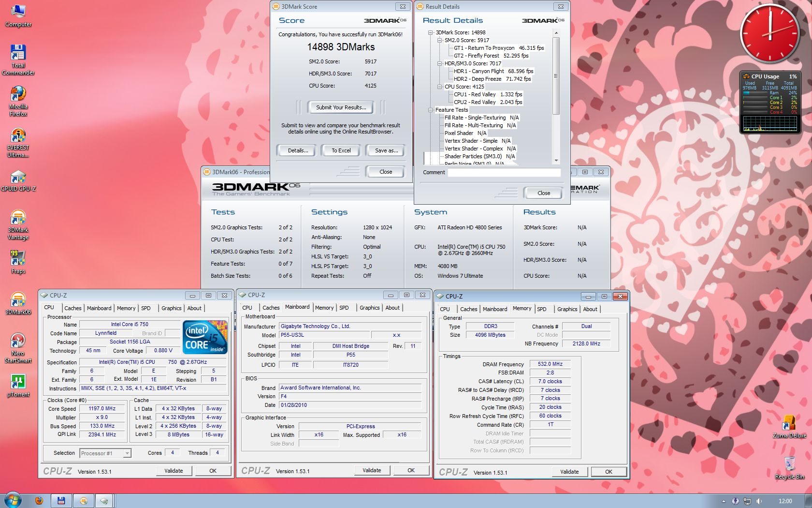Click the 14898 3DMarks score text
This screenshot has height=508, width=812.
[341, 47]
